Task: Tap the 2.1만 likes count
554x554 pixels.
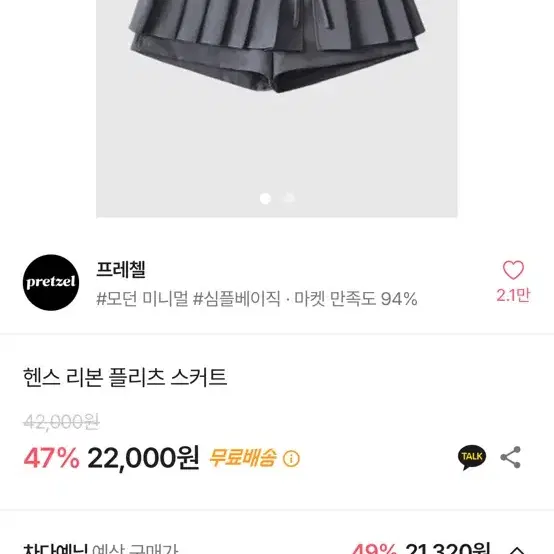Action: [x=513, y=295]
